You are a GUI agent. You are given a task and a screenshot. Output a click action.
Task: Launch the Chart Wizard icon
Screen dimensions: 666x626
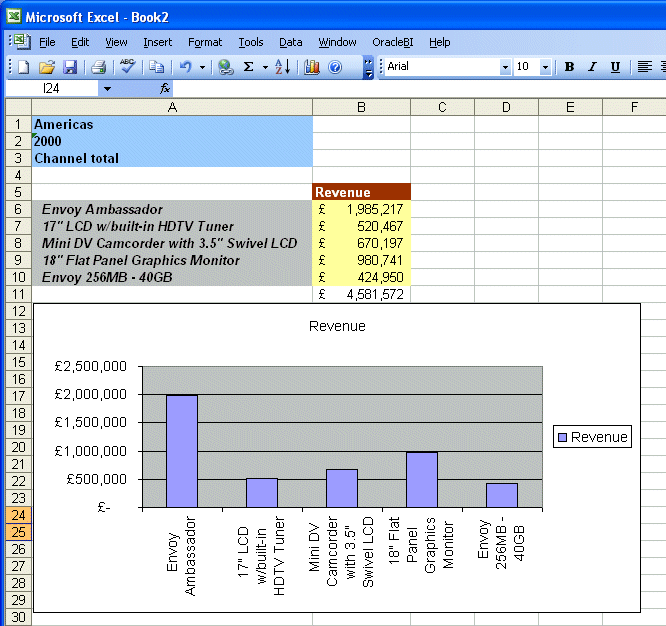(312, 67)
